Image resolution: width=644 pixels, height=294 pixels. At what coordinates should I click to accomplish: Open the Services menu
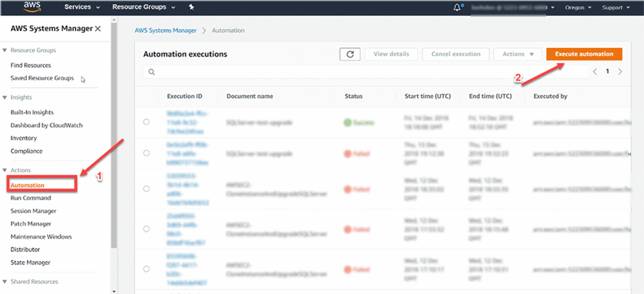82,7
